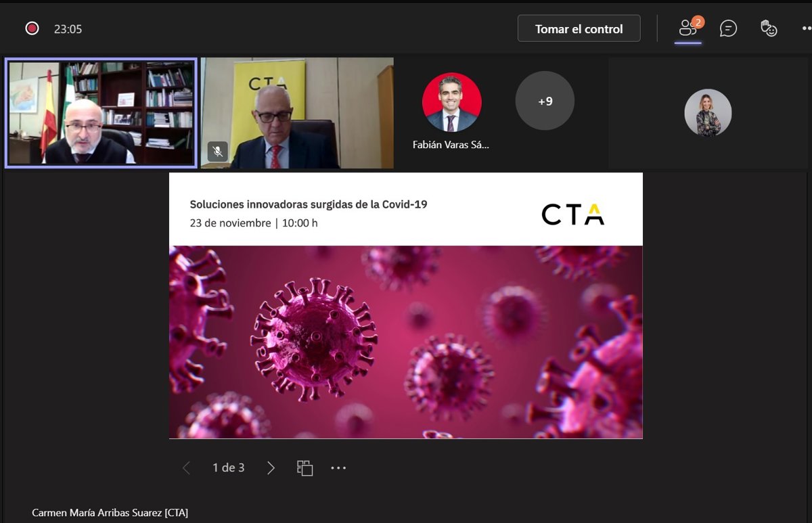Click the CTA logo on the slide
This screenshot has width=812, height=523.
tap(572, 214)
